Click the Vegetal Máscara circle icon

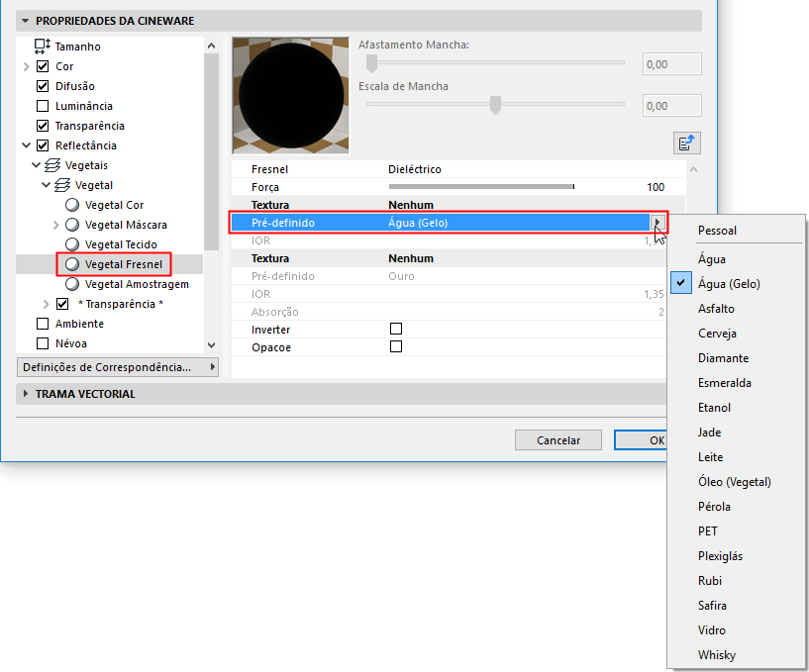tap(72, 225)
